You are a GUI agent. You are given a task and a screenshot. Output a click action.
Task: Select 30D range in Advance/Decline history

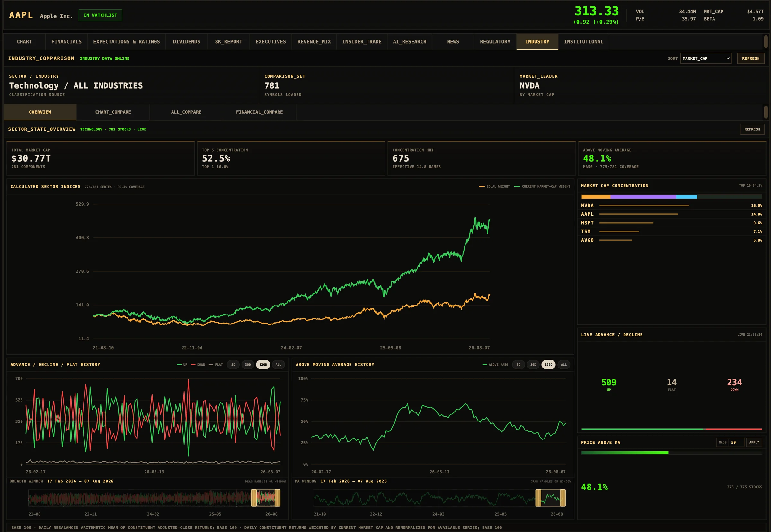pos(248,365)
